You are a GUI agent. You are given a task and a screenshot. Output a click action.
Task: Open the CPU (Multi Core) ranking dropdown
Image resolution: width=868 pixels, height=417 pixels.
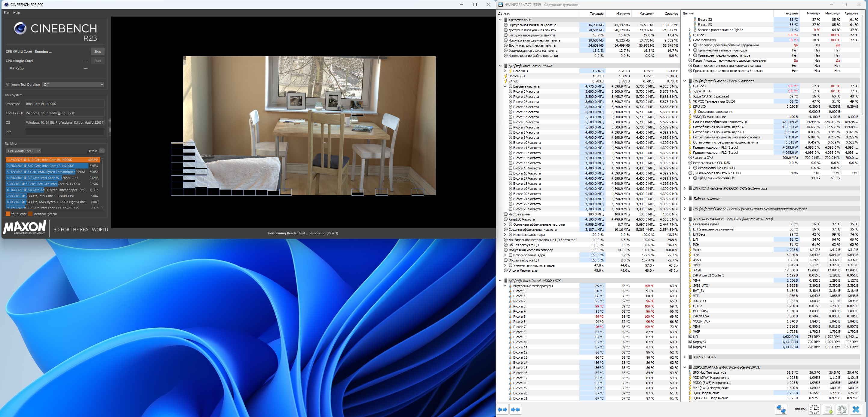23,151
